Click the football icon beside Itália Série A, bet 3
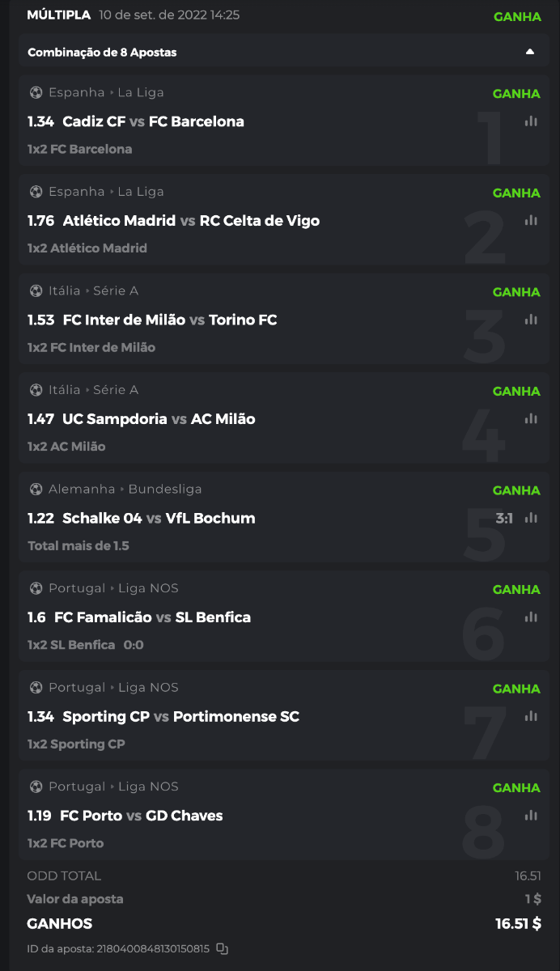560x971 pixels. coord(36,290)
